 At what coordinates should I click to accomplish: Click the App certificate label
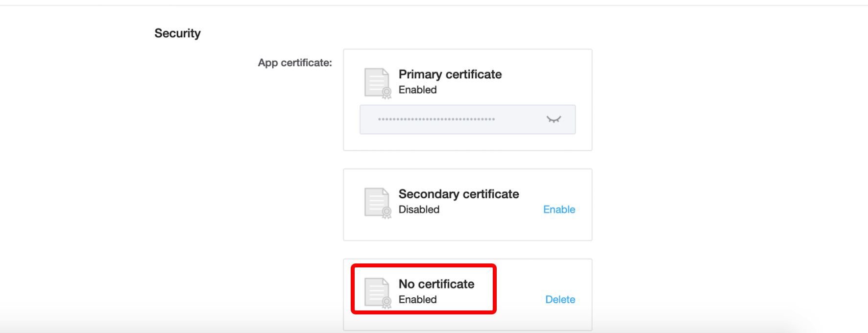[295, 63]
